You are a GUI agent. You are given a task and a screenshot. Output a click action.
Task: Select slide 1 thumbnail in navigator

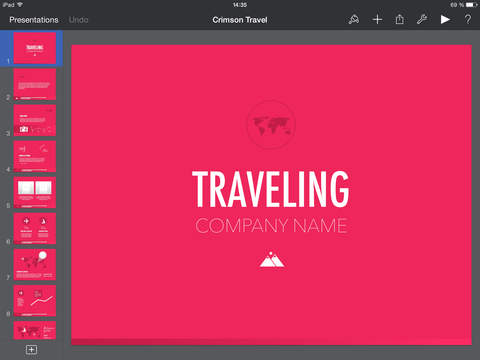click(35, 48)
